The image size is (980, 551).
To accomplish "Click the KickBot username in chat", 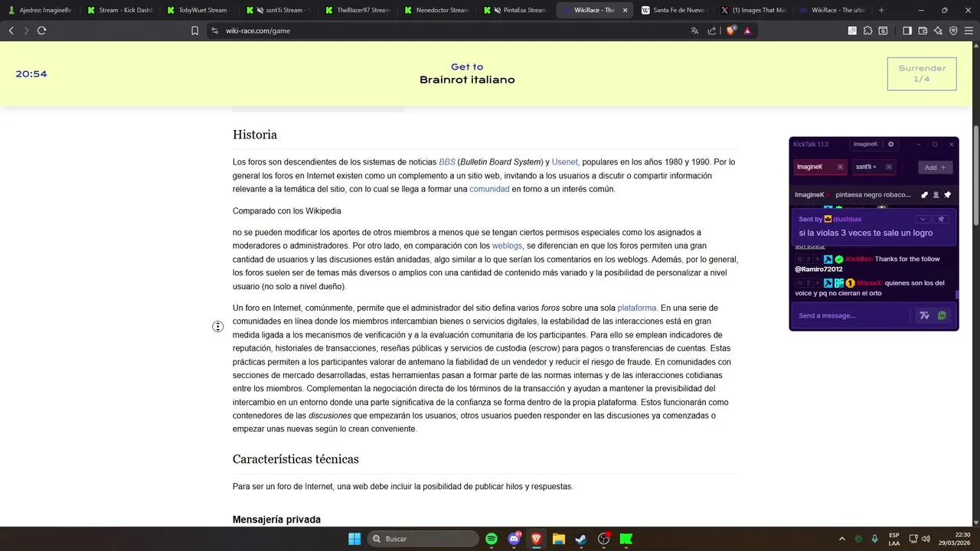I will point(859,259).
